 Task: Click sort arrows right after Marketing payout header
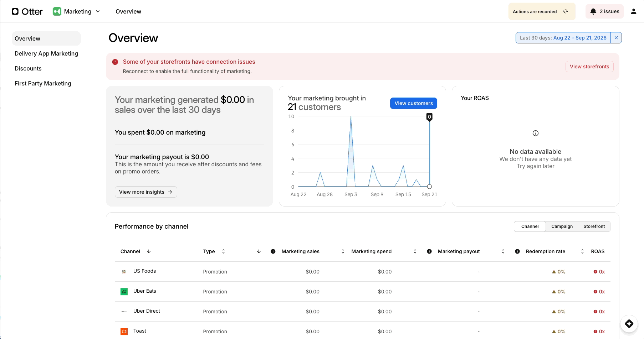coord(503,251)
